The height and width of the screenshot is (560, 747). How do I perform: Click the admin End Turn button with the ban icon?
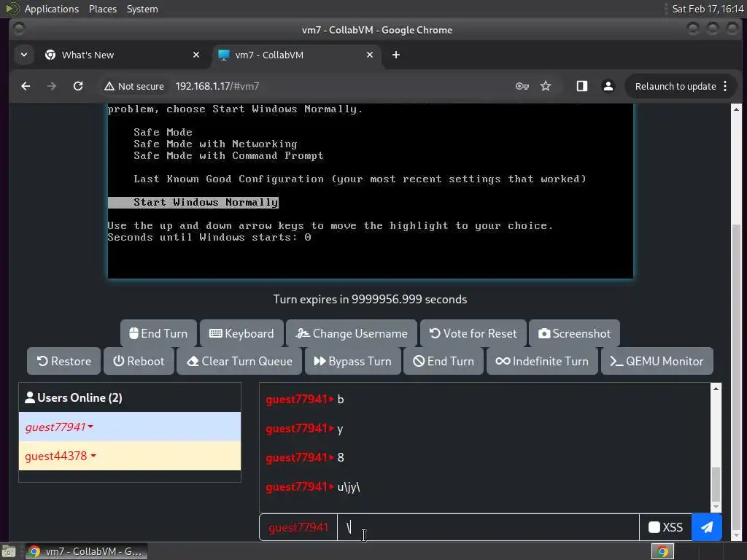[443, 361]
